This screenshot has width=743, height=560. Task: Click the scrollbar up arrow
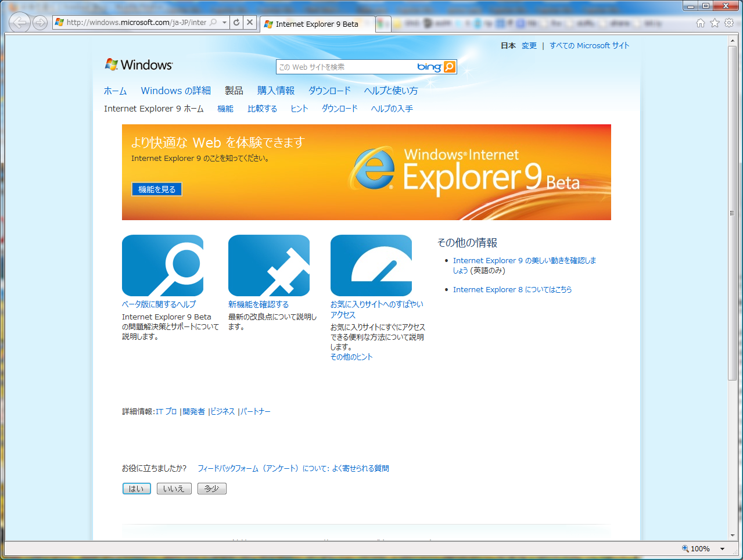(733, 40)
